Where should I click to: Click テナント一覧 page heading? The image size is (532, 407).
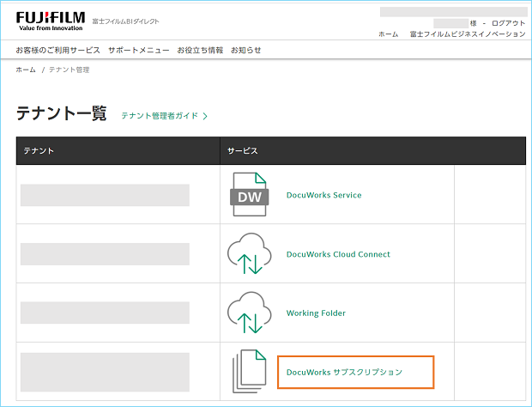(62, 113)
